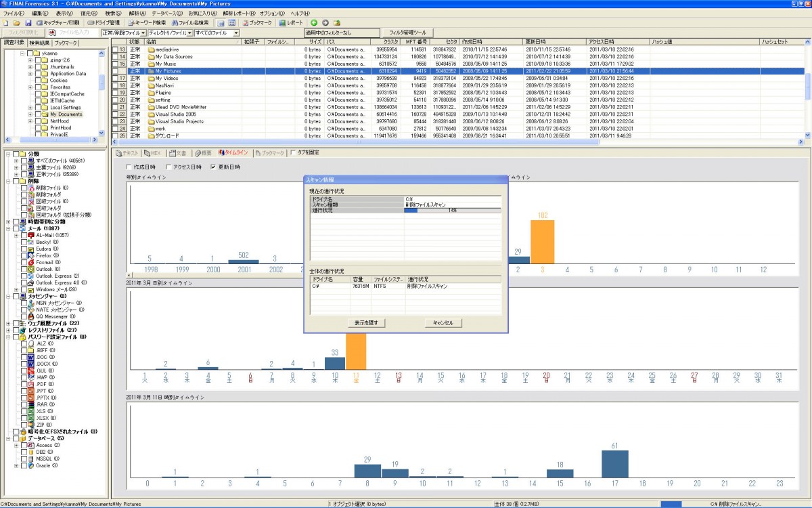Click the save (floppy disk) toolbar icon
812x508 pixels.
pyautogui.click(x=28, y=23)
